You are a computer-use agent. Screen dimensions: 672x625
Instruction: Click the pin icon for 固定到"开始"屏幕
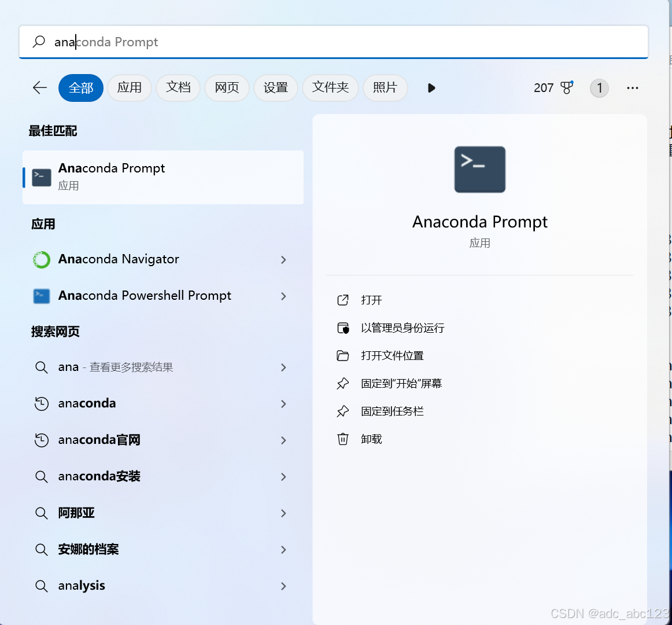[343, 384]
